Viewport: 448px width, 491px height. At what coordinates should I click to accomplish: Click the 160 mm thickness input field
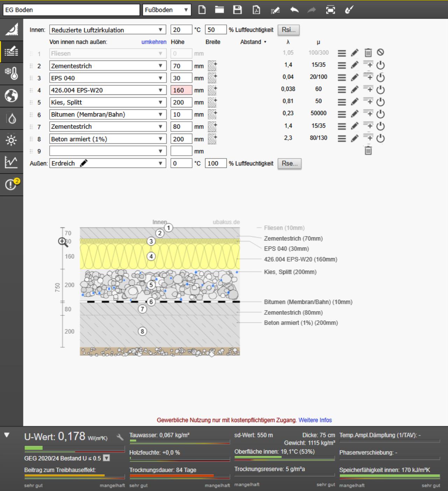181,90
